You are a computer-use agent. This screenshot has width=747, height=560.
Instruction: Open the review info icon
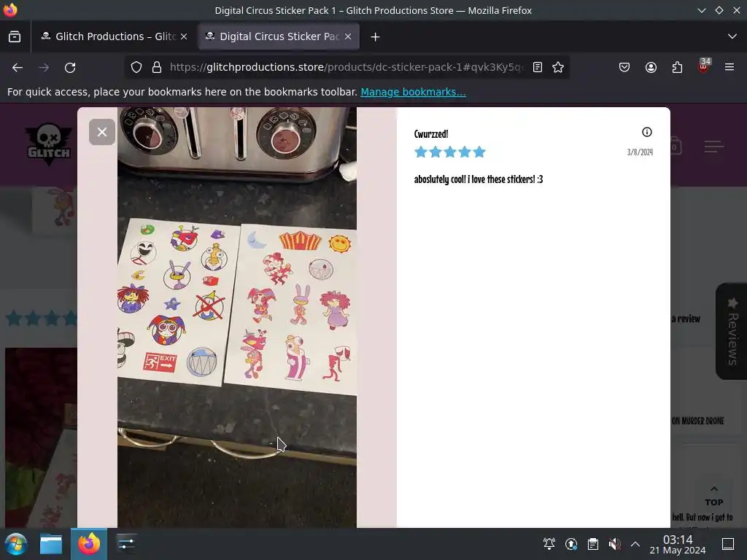(646, 133)
